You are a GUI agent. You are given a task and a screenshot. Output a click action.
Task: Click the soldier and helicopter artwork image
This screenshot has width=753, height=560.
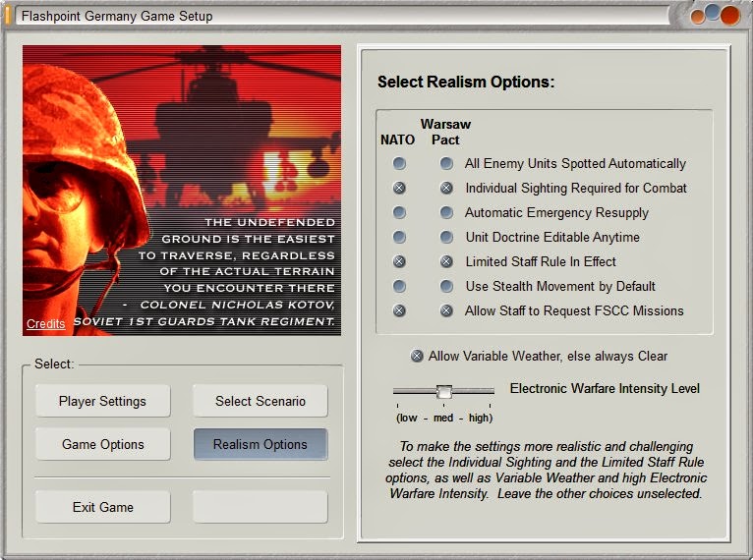click(182, 191)
